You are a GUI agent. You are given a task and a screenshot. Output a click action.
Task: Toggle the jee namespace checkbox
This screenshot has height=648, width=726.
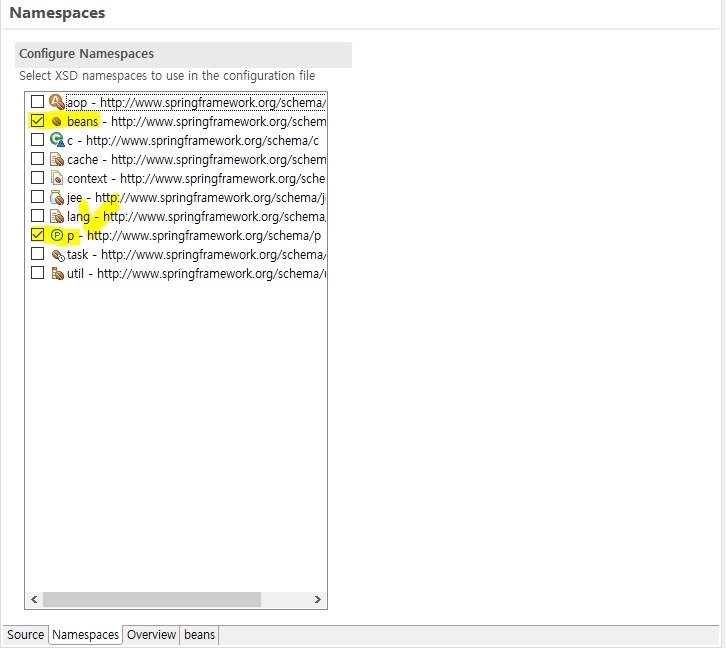pyautogui.click(x=38, y=197)
